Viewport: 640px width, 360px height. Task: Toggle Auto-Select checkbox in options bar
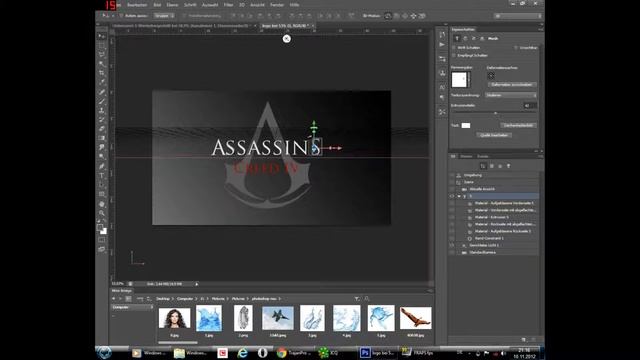(x=121, y=16)
